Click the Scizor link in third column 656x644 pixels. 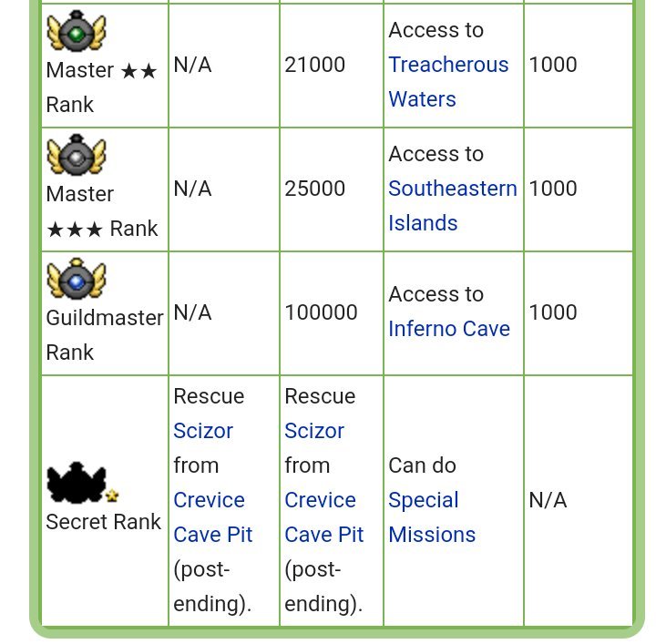tap(314, 431)
